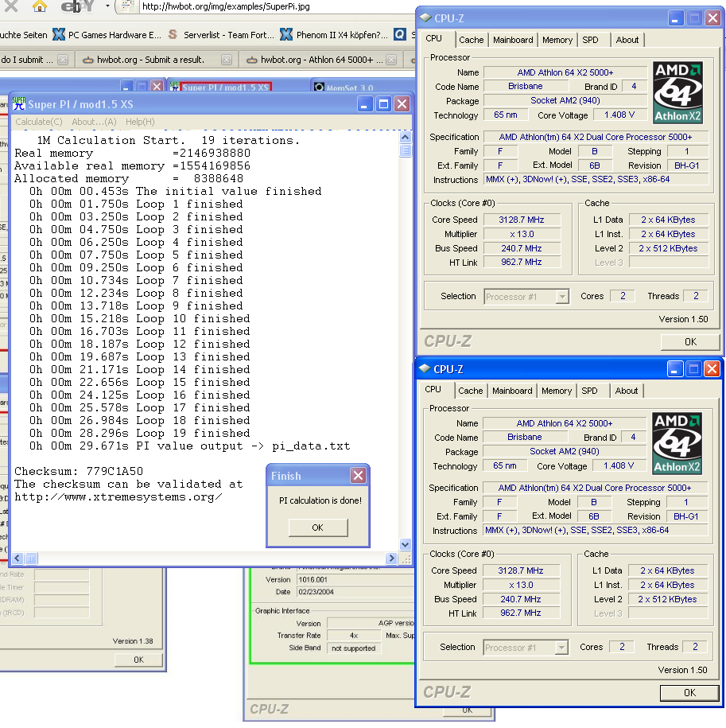Click the BIOS Date 02/23/2004 field
Image resolution: width=726 pixels, height=728 pixels.
(355, 592)
